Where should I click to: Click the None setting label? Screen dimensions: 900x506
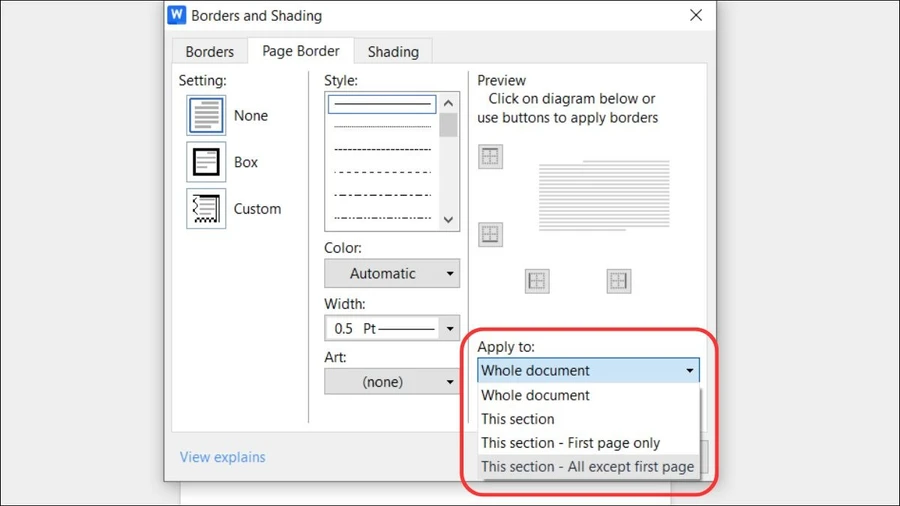click(251, 115)
